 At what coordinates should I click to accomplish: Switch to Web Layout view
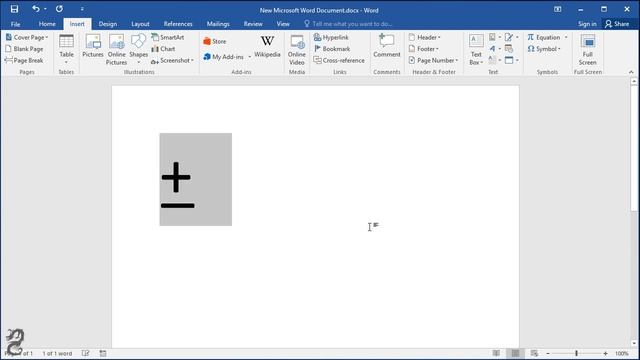[534, 353]
